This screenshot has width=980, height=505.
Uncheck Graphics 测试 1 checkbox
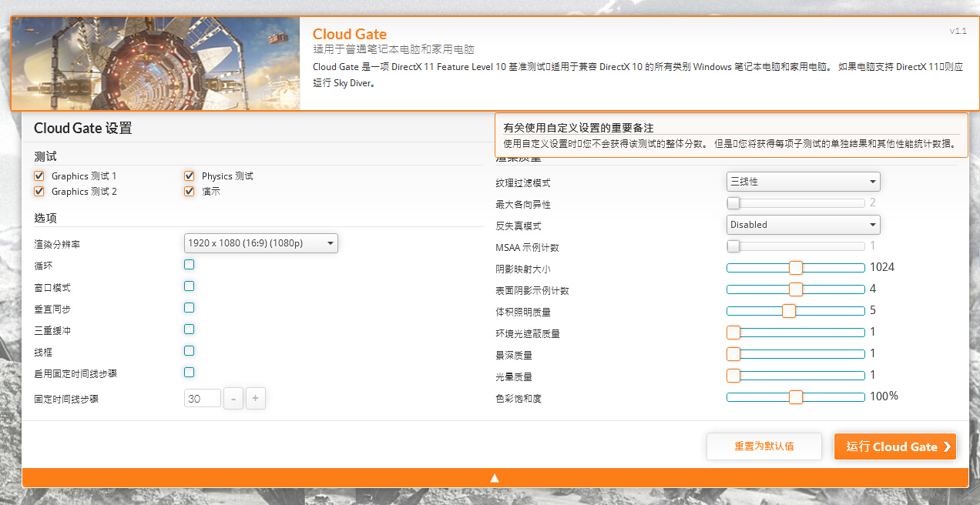39,176
